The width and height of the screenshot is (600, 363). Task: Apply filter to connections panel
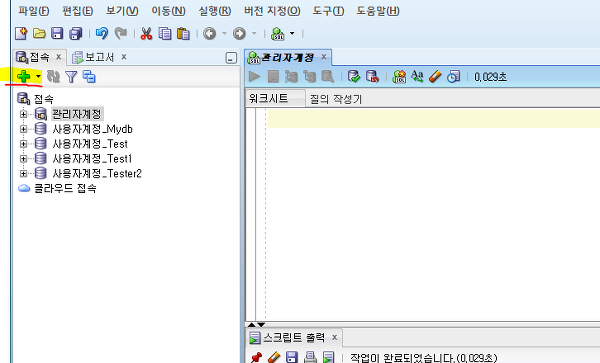(71, 77)
